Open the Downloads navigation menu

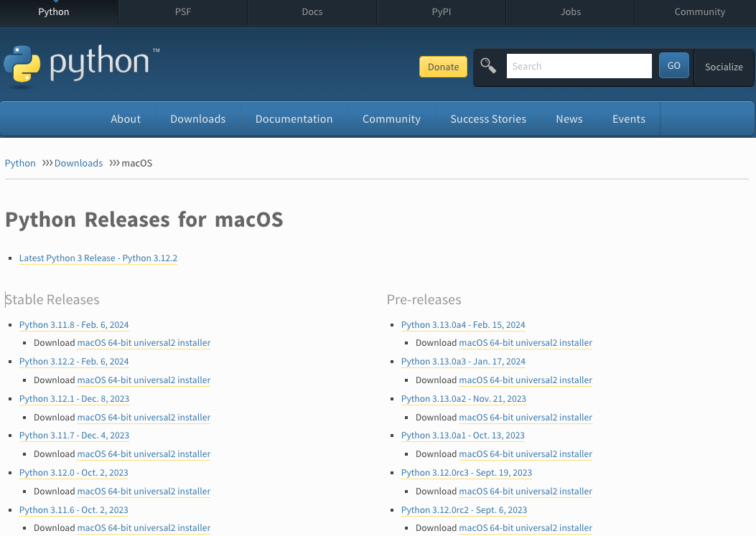click(197, 119)
